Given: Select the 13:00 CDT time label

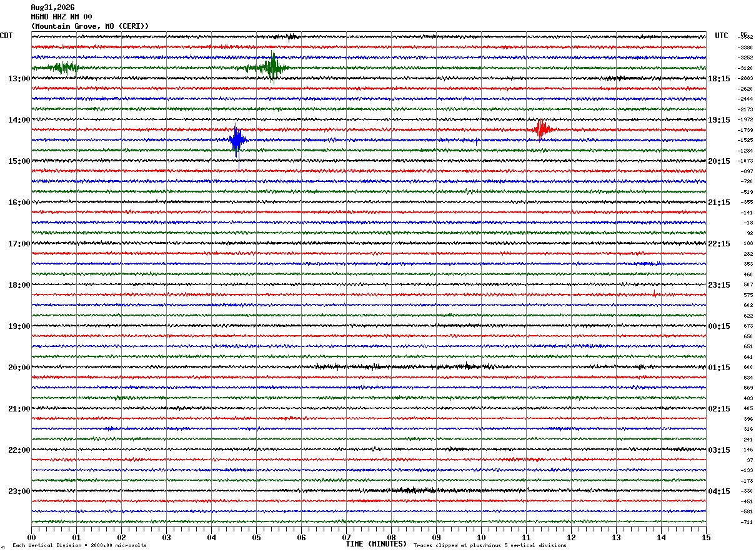Looking at the screenshot, I should tap(19, 79).
